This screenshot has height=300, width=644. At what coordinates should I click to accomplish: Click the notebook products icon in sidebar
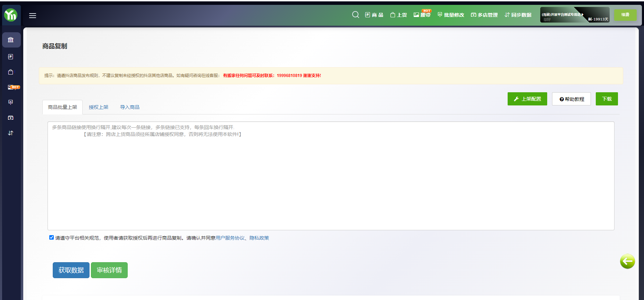11,57
